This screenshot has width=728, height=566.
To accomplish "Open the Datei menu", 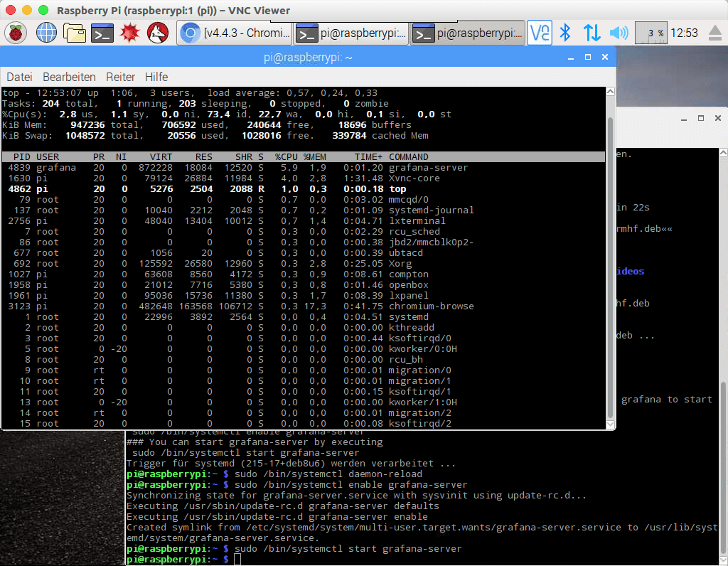I will coord(19,77).
